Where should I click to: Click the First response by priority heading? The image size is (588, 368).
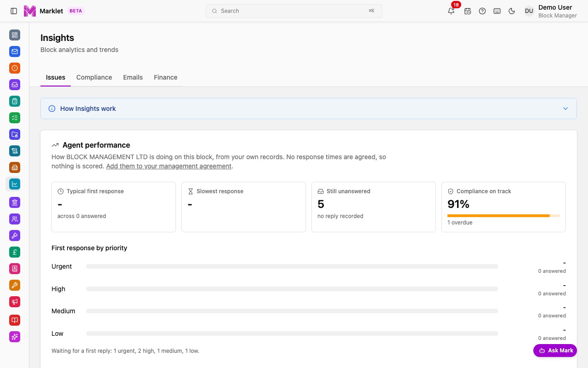[x=89, y=248]
